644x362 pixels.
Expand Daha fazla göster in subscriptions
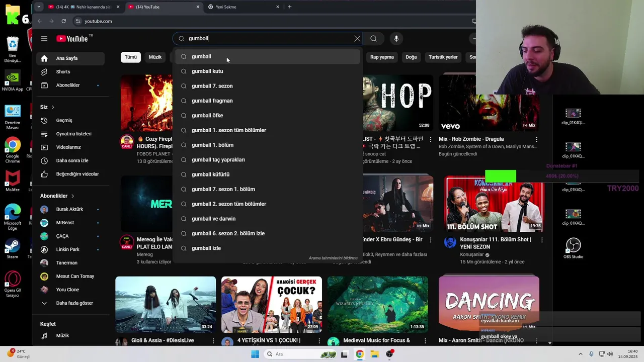[70, 303]
